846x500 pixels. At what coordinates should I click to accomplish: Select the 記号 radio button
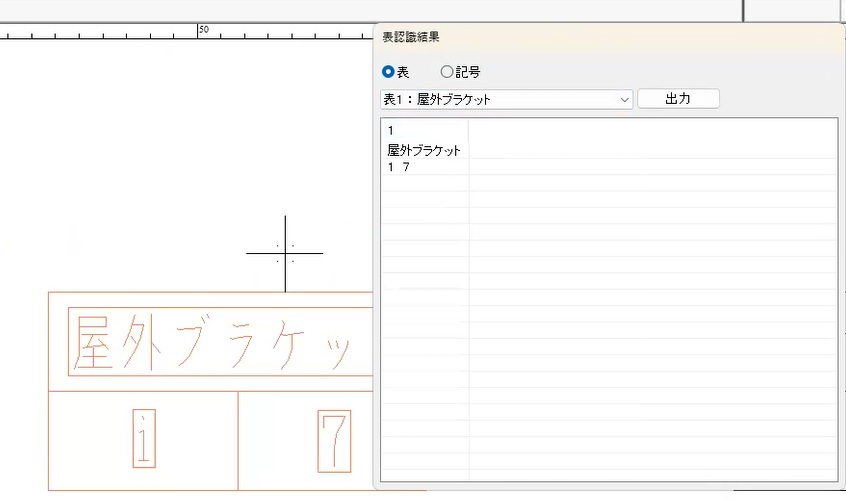click(447, 72)
